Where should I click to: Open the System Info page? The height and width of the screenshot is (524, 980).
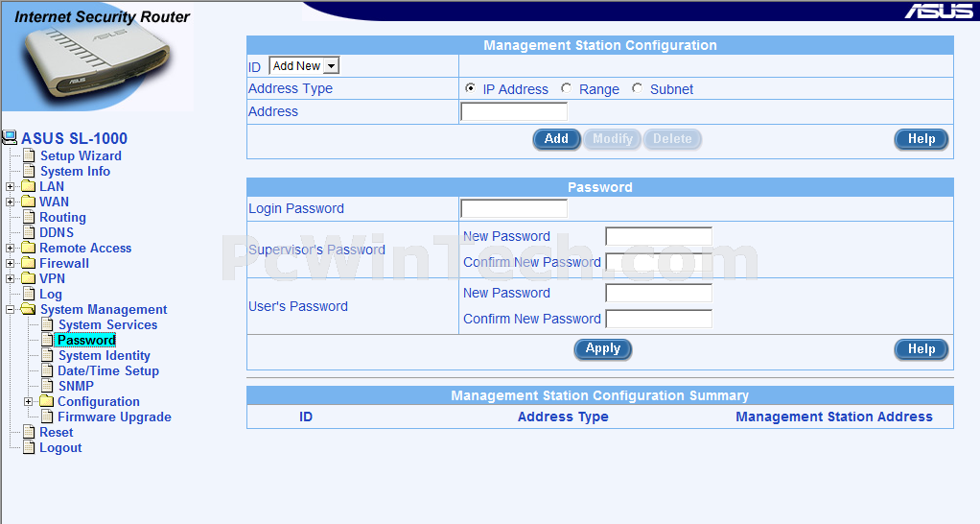point(75,172)
